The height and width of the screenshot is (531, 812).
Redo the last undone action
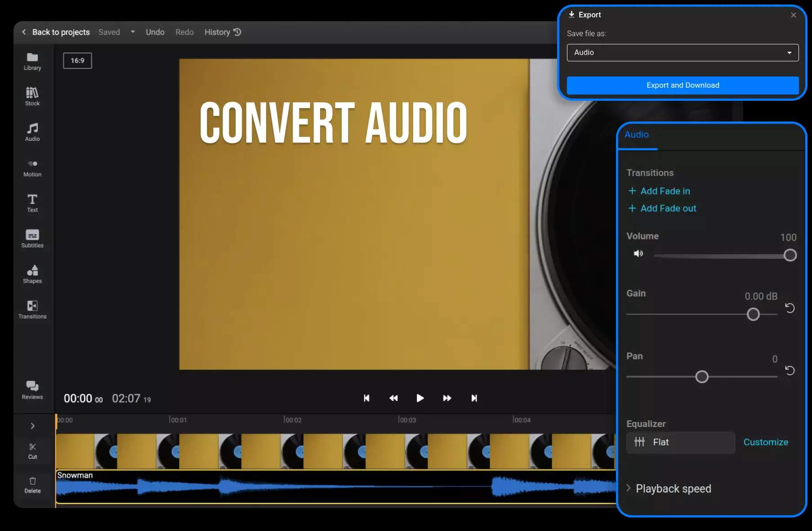(184, 32)
